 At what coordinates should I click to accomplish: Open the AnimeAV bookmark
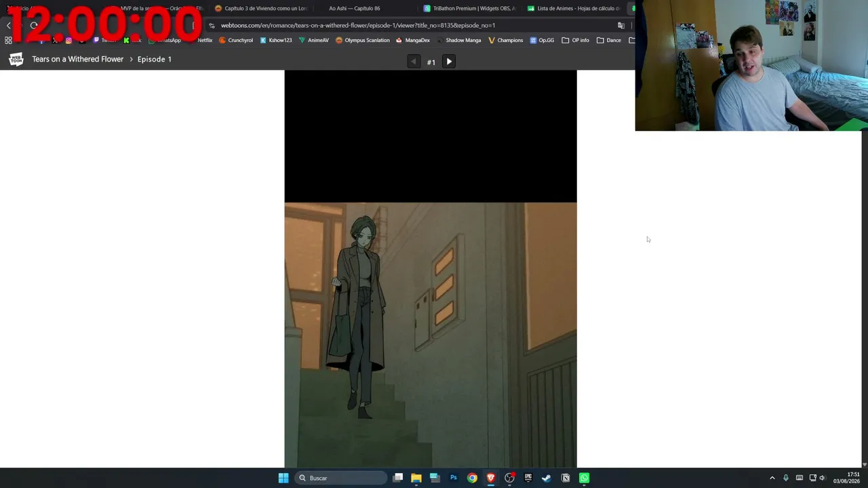(314, 41)
